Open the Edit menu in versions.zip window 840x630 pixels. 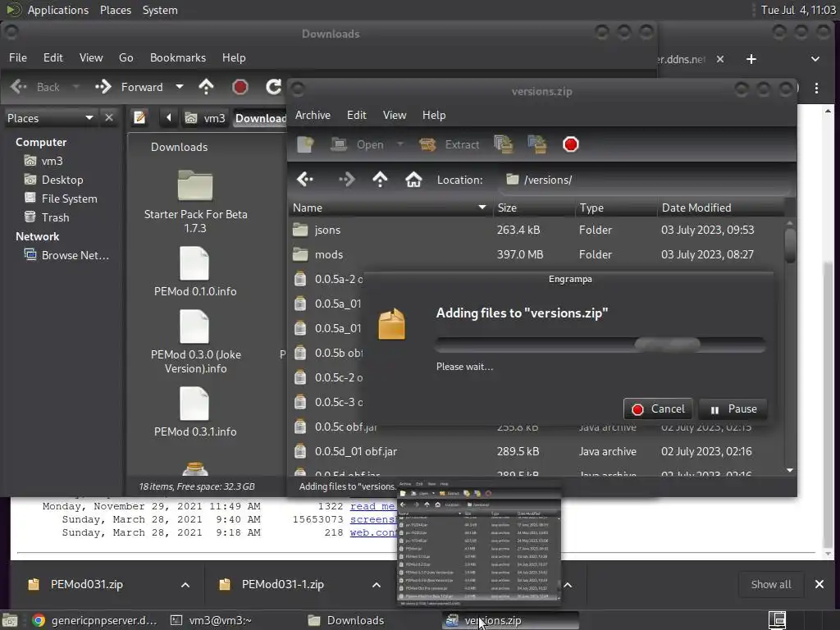tap(356, 115)
